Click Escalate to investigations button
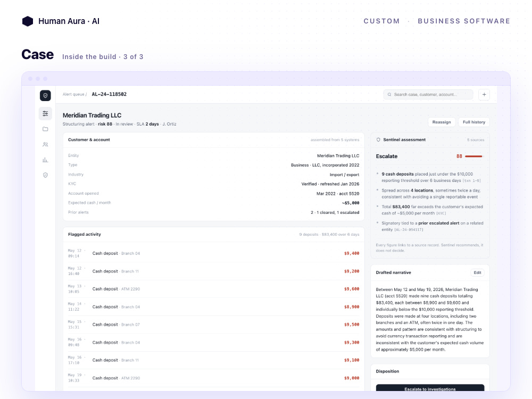Screen dimensions: 532x399 (430, 388)
